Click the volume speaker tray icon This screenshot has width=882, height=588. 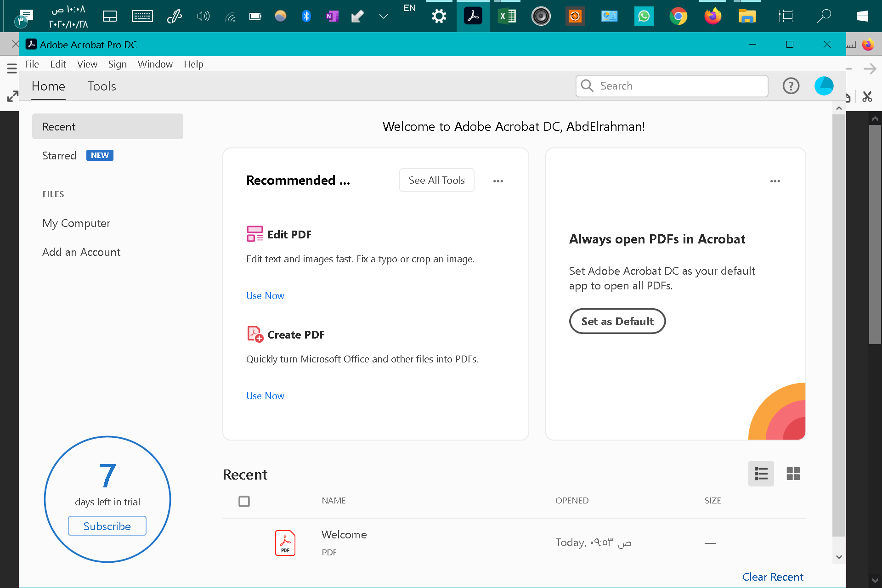(203, 17)
